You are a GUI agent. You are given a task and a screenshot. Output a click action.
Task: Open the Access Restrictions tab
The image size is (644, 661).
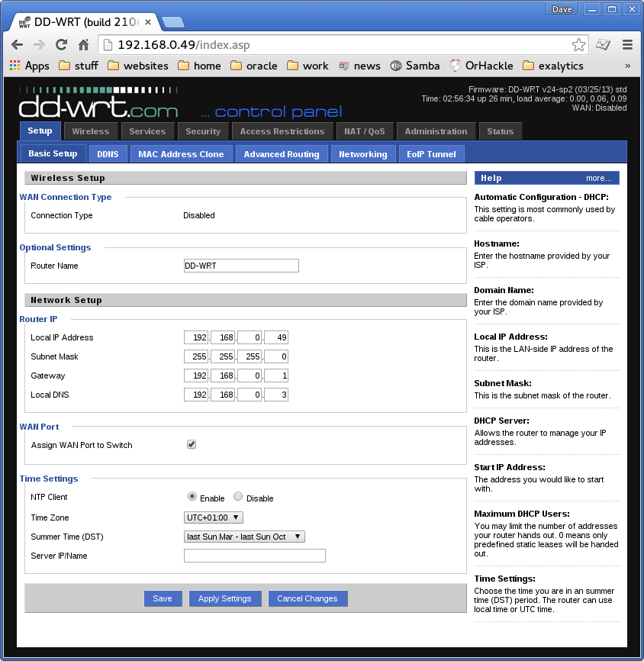click(282, 131)
